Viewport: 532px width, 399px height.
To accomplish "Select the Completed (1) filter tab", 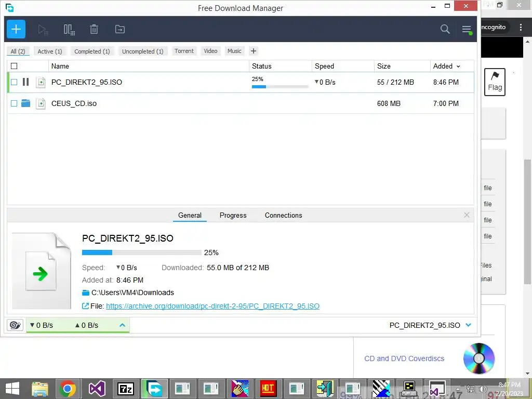I will point(92,51).
